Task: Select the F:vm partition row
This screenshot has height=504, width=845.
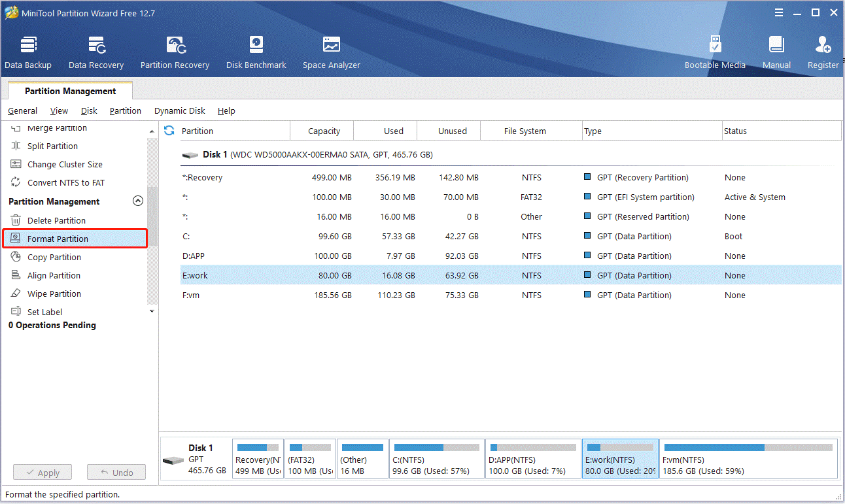Action: [x=511, y=295]
